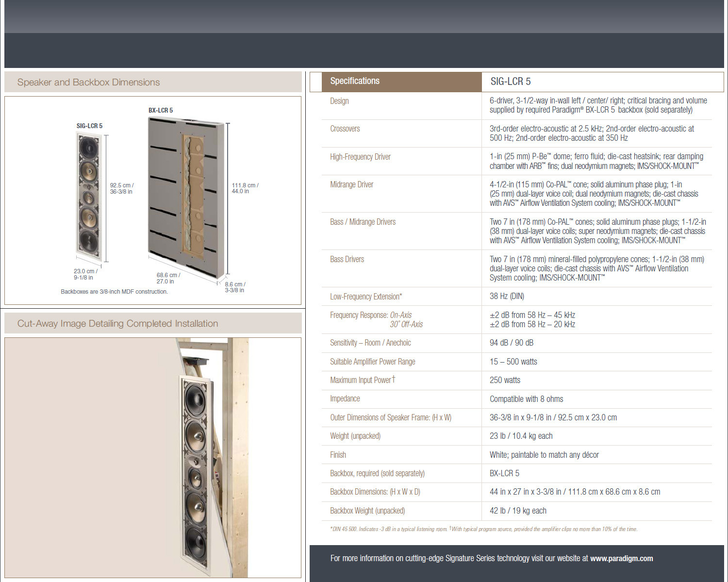Select the Backboxes MDF construction note

pos(114,292)
